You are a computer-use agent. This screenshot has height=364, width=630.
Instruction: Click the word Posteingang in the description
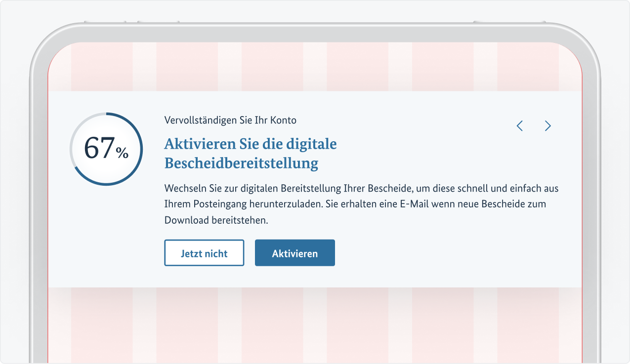coord(215,204)
